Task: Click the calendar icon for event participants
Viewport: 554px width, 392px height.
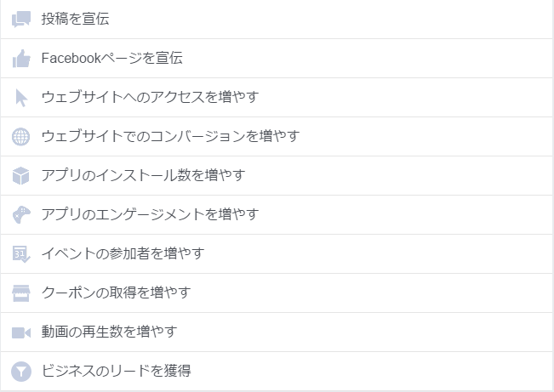Action: [21, 254]
